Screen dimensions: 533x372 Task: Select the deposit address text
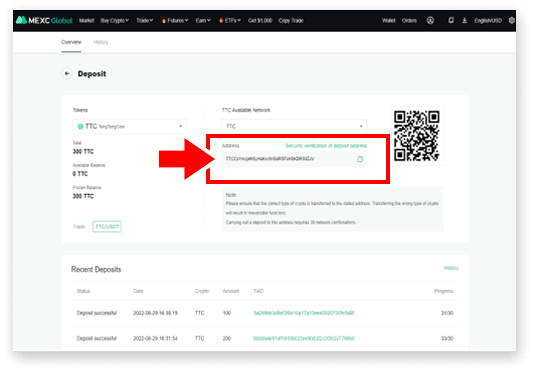tap(270, 159)
